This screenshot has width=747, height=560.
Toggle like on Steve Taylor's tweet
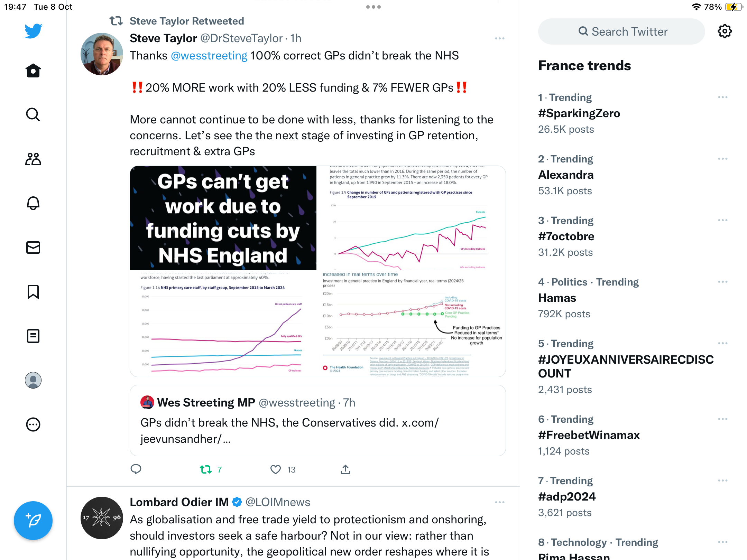coord(276,469)
